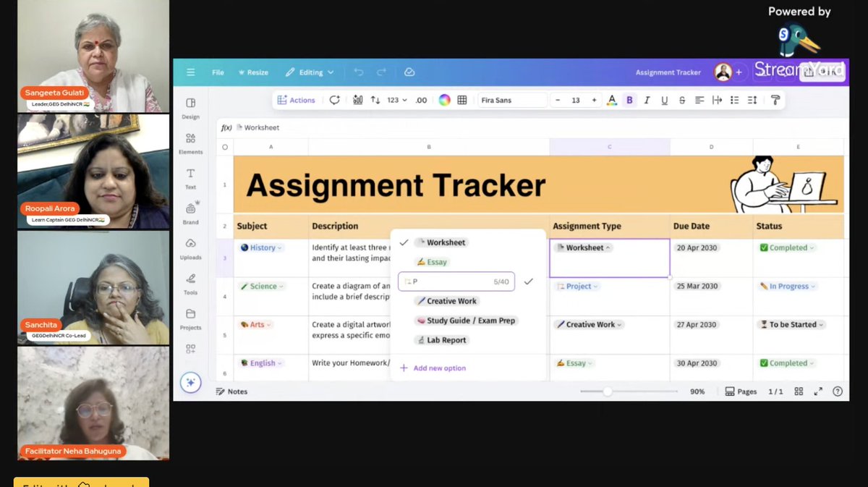
Task: Click the font size value 13
Action: click(576, 100)
